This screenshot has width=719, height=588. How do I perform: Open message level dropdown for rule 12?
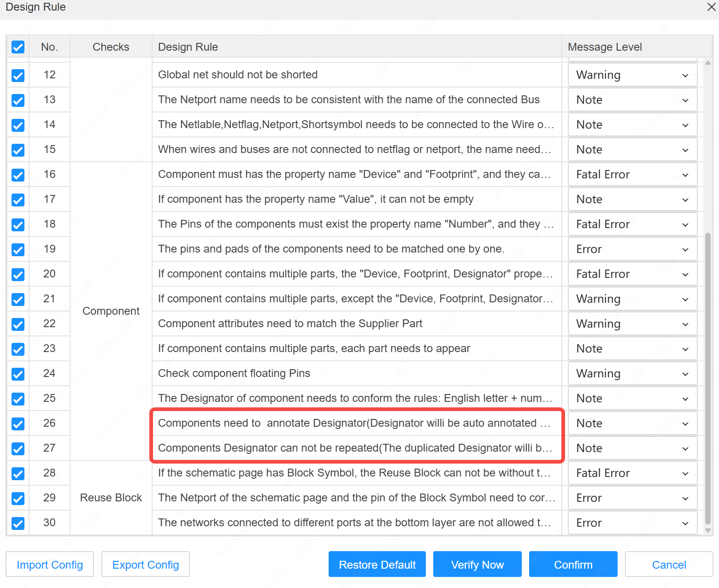pos(632,75)
